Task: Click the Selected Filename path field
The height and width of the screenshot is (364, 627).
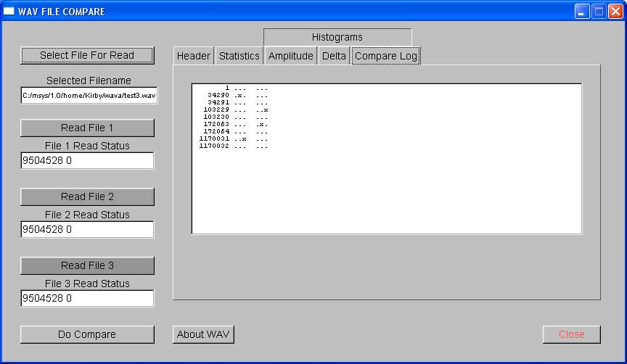Action: tap(89, 96)
